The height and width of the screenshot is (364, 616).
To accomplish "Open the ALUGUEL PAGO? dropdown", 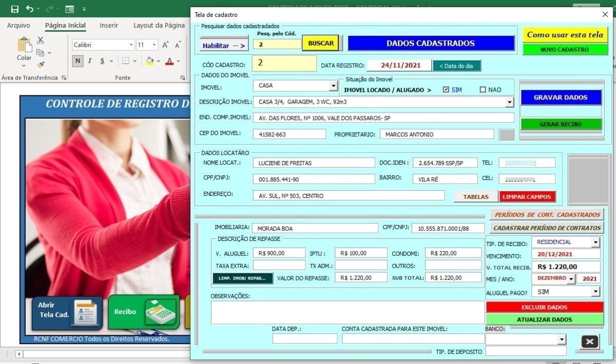I will click(595, 292).
